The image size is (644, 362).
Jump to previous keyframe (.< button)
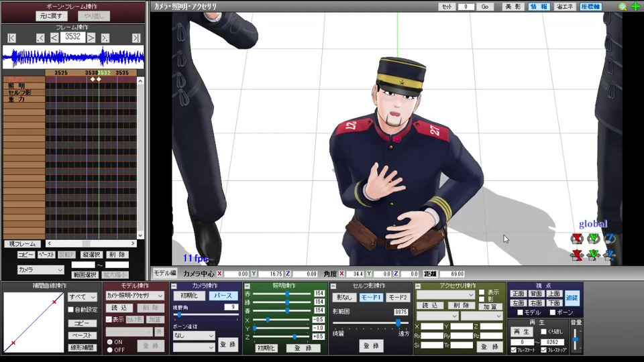(40, 38)
